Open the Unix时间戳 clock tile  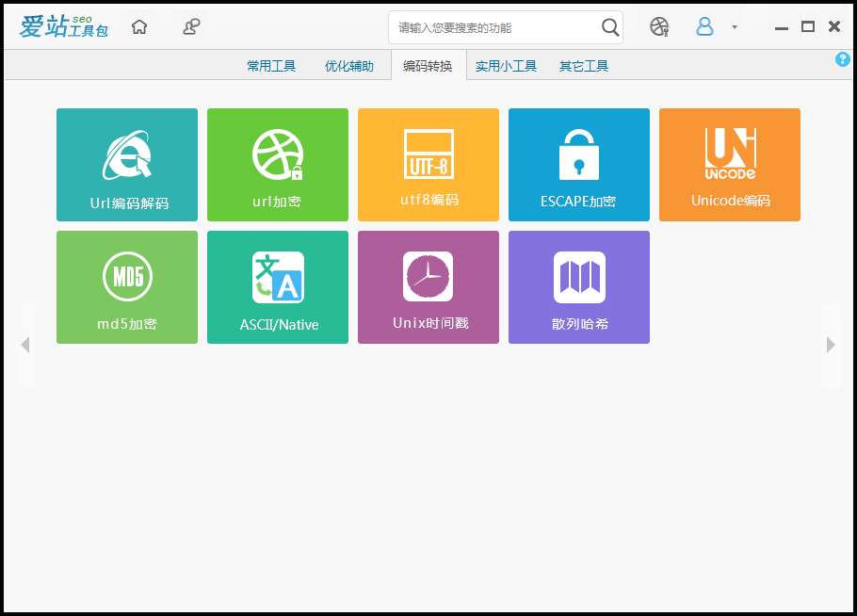click(x=428, y=287)
